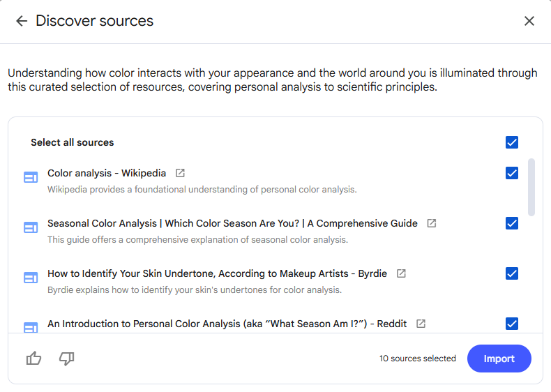Import the selected sources
The image size is (551, 392).
point(499,359)
